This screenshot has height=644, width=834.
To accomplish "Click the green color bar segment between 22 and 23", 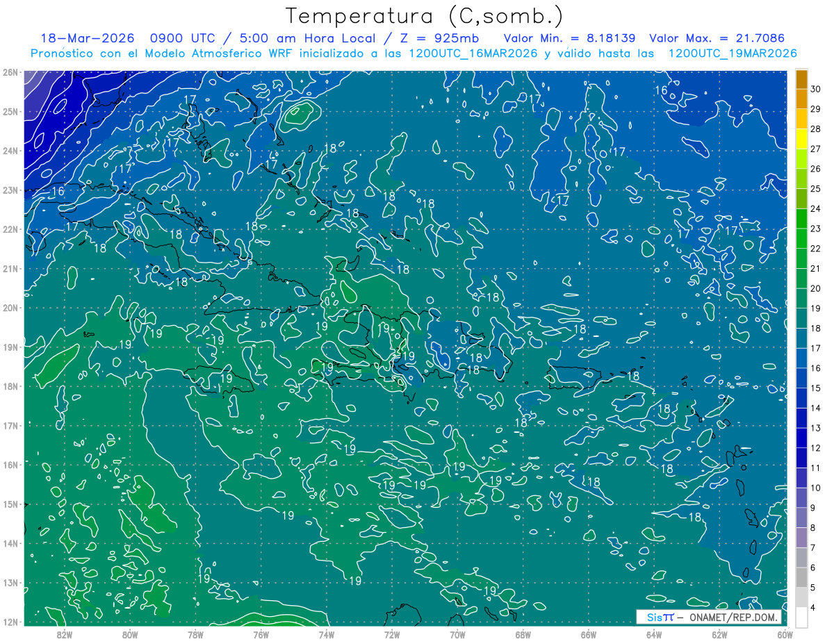I will 801,238.
